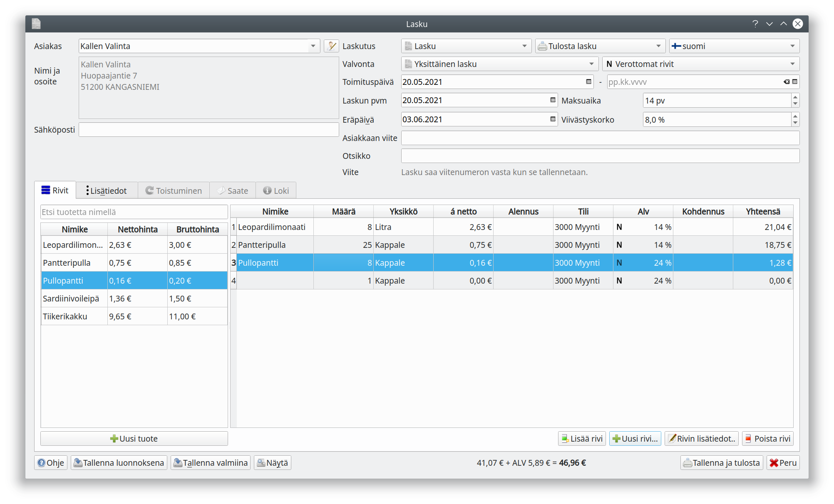Screen dimensions: 834x504
Task: Switch to the Saate tab
Action: point(233,191)
